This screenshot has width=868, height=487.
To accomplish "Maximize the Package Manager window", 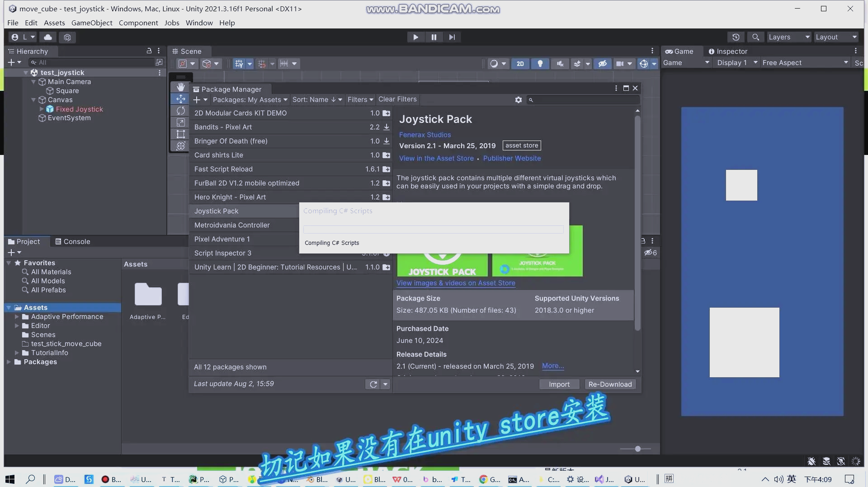I will 626,88.
